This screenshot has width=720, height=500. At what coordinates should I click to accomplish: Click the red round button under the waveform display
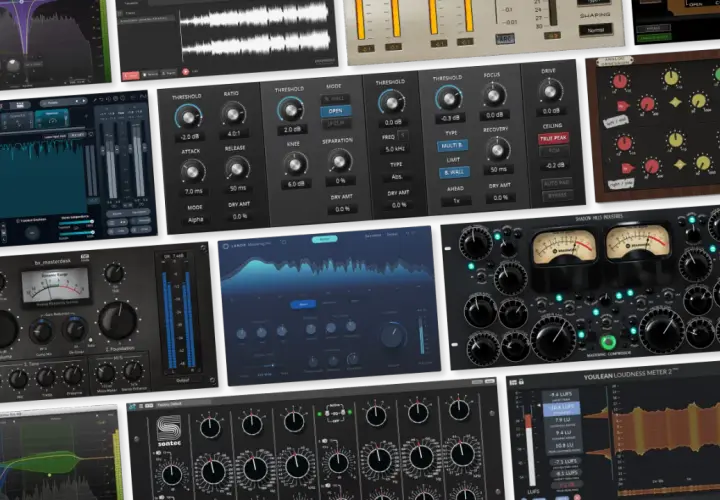[186, 72]
